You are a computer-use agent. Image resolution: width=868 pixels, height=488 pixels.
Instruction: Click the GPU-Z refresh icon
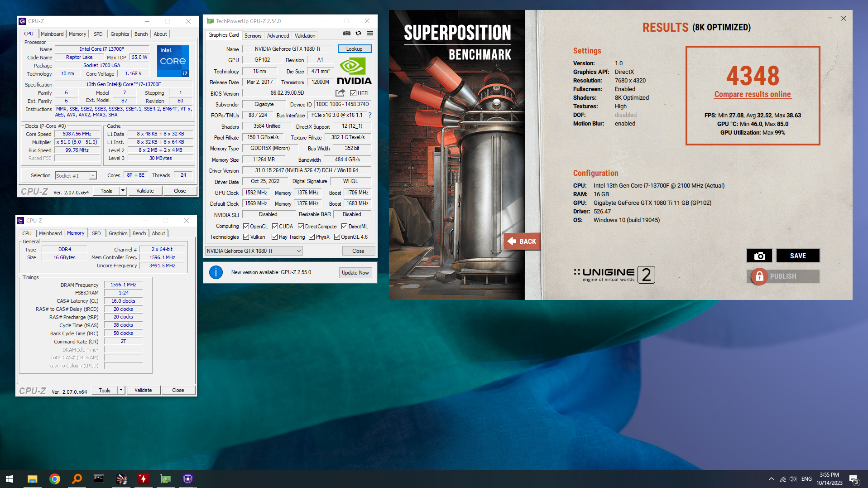358,33
